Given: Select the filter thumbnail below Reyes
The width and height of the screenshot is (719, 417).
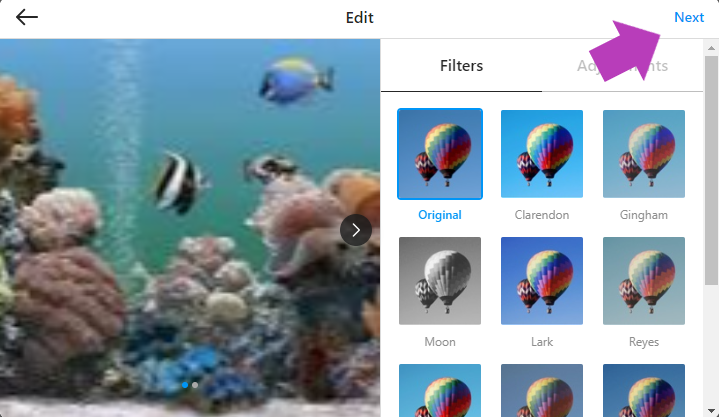Looking at the screenshot, I should 644,390.
